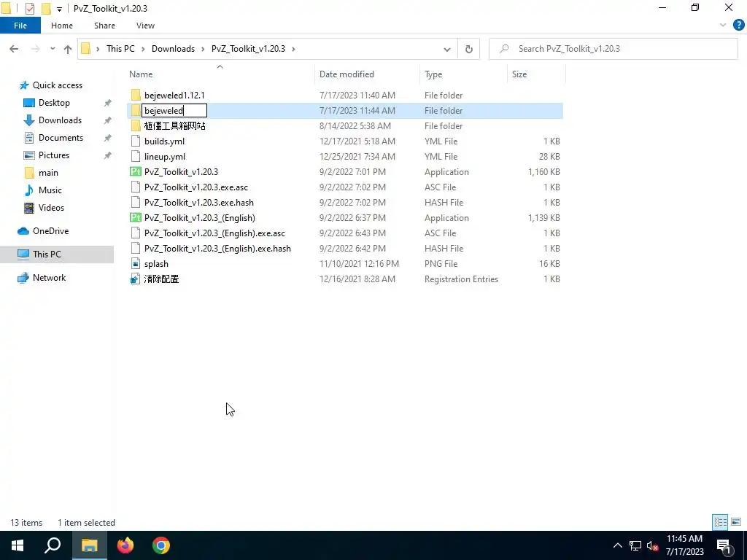Image resolution: width=747 pixels, height=560 pixels.
Task: Customize Quick Access Toolbar dropdown
Action: click(x=59, y=9)
